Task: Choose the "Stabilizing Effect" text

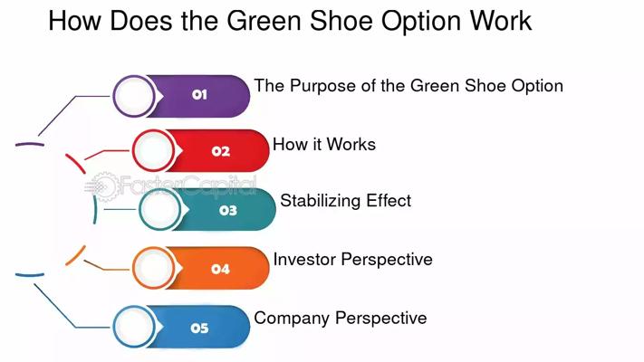Action: 345,201
